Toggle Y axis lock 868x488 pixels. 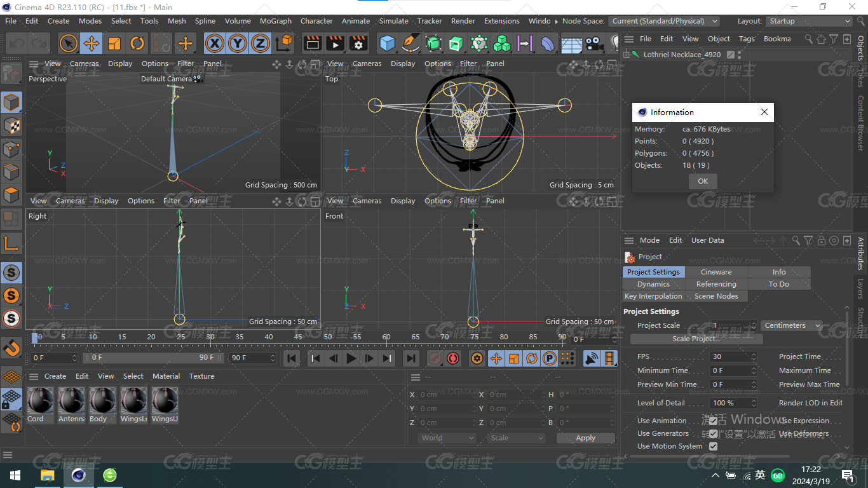[238, 43]
